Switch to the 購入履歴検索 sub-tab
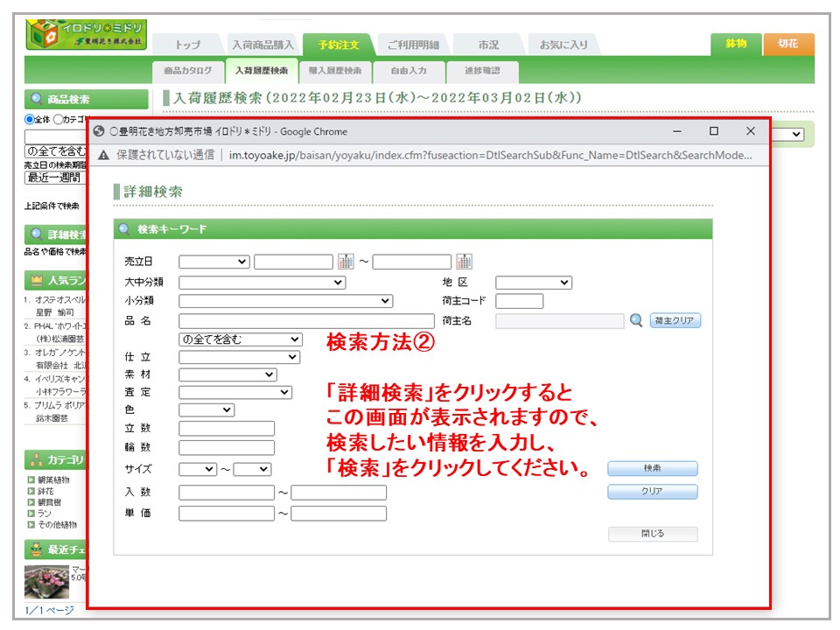 335,71
